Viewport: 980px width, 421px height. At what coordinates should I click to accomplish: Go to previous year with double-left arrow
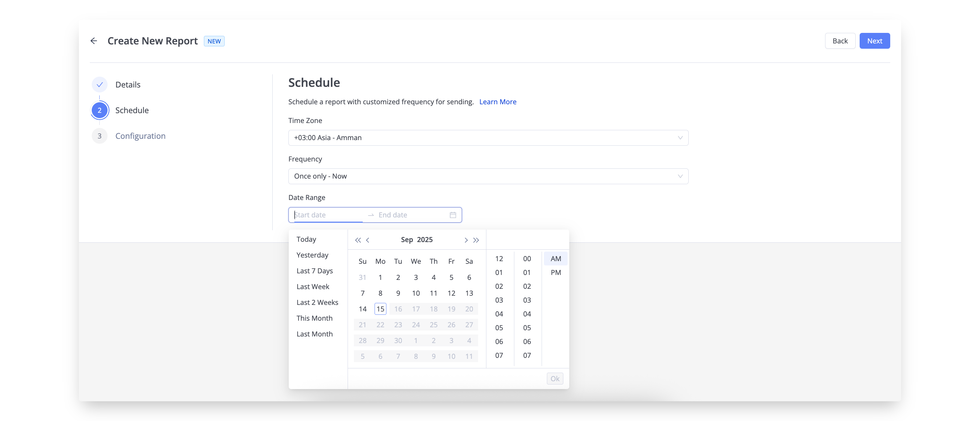(x=357, y=240)
